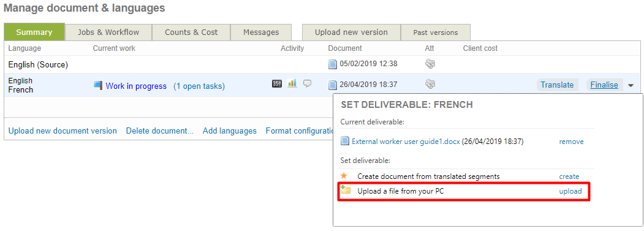Open the 1 open tasks link
The height and width of the screenshot is (231, 644).
pos(199,86)
